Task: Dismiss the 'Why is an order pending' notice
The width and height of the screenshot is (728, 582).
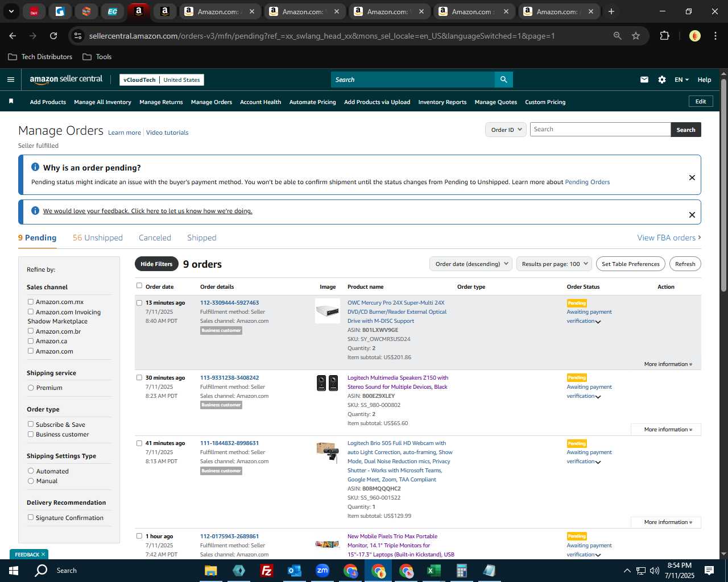Action: [x=692, y=177]
